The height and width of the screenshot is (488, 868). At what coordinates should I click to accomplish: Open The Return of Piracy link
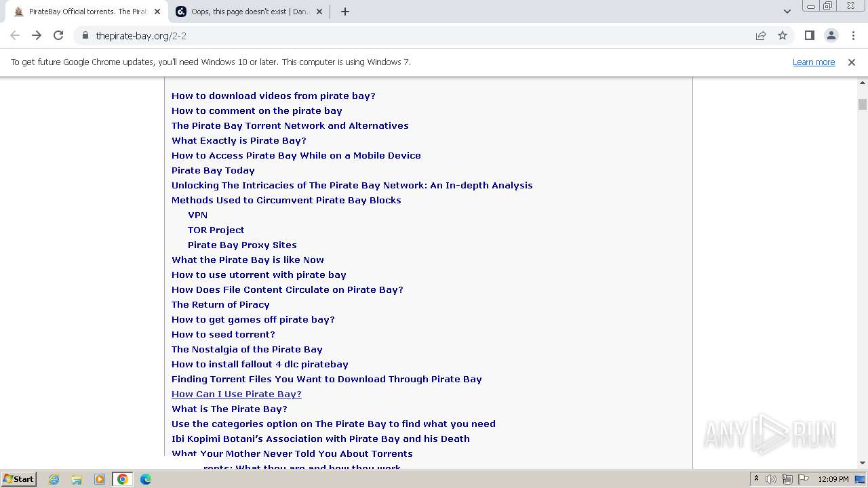tap(220, 304)
